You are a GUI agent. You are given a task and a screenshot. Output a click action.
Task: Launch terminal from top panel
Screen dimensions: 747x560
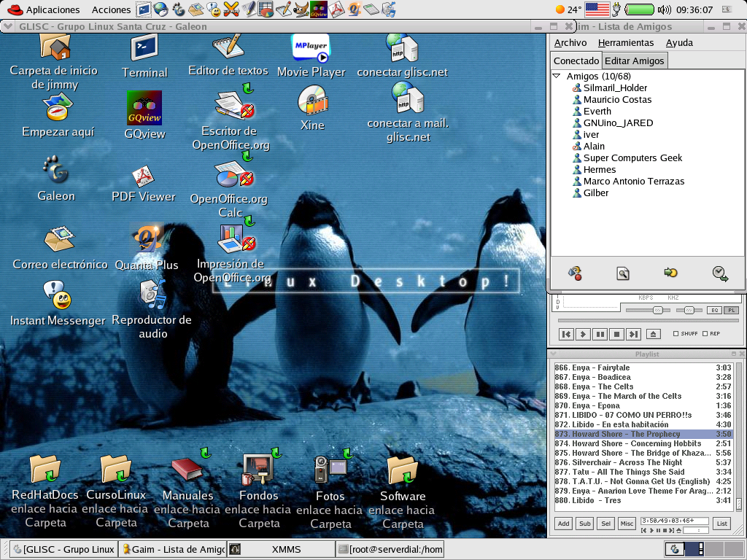(x=144, y=9)
